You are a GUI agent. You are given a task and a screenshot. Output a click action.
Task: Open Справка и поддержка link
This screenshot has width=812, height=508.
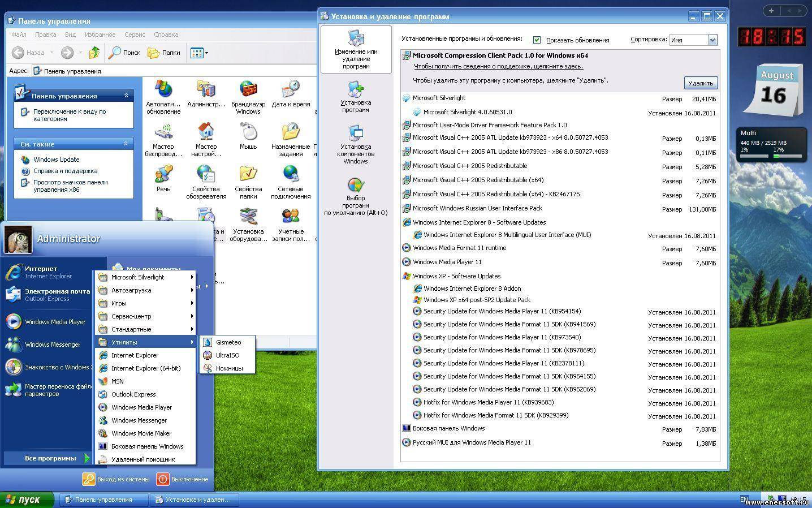click(x=65, y=171)
